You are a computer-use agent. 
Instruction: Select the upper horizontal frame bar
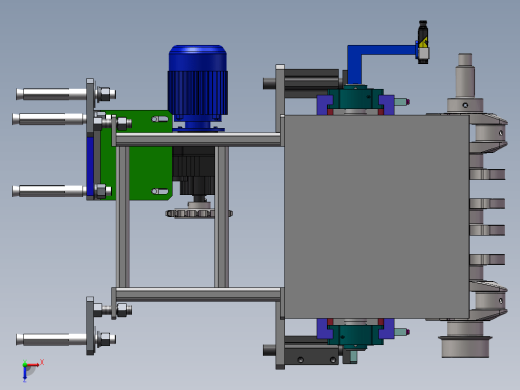click(x=198, y=139)
